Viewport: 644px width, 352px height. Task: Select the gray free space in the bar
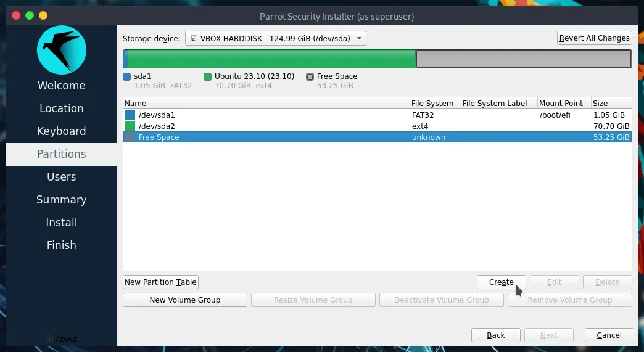click(x=524, y=59)
